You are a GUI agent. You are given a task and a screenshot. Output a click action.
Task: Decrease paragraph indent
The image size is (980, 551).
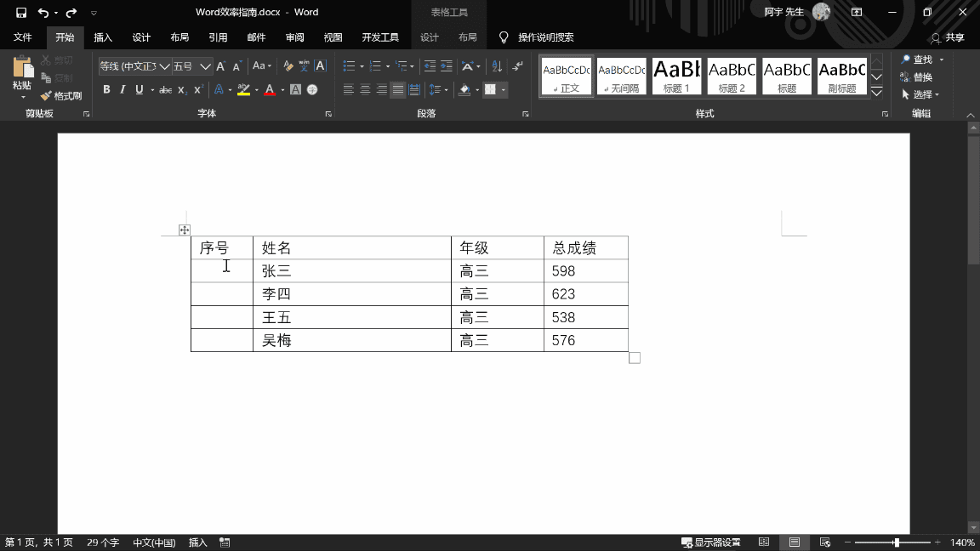(x=430, y=66)
